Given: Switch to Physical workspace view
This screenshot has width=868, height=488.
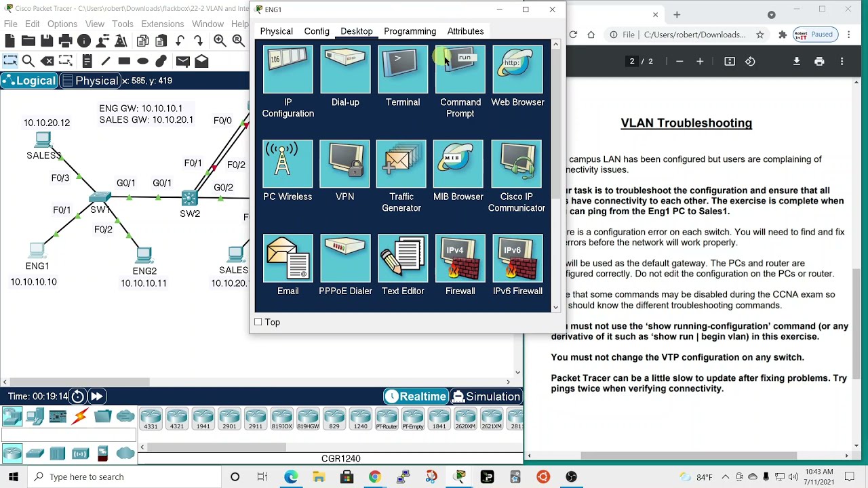Looking at the screenshot, I should (90, 81).
